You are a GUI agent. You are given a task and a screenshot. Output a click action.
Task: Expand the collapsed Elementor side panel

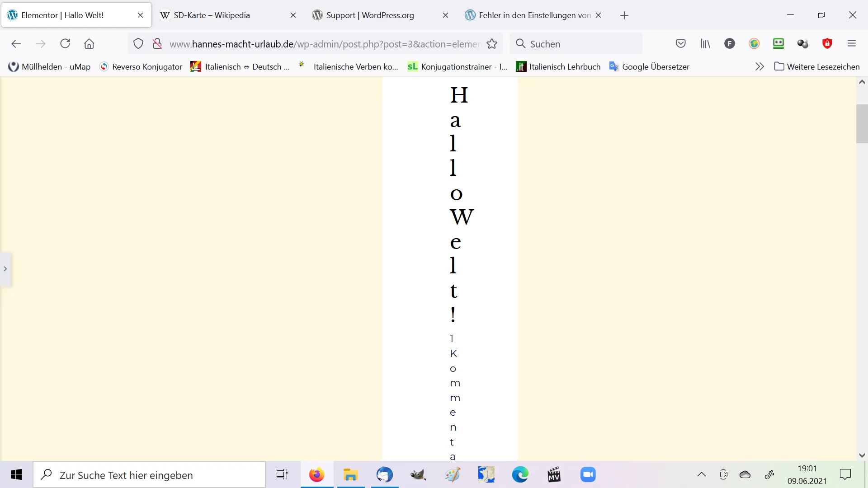click(x=5, y=269)
